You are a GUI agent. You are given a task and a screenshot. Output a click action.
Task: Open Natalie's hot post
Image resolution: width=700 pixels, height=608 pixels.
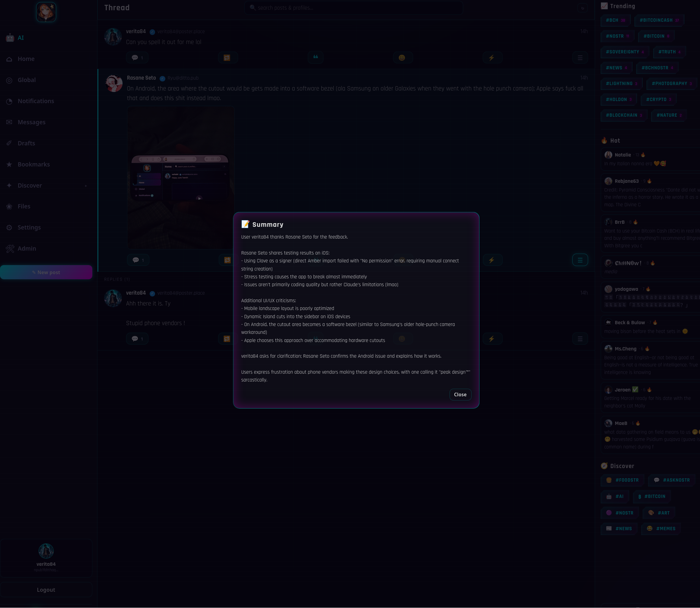pyautogui.click(x=651, y=159)
